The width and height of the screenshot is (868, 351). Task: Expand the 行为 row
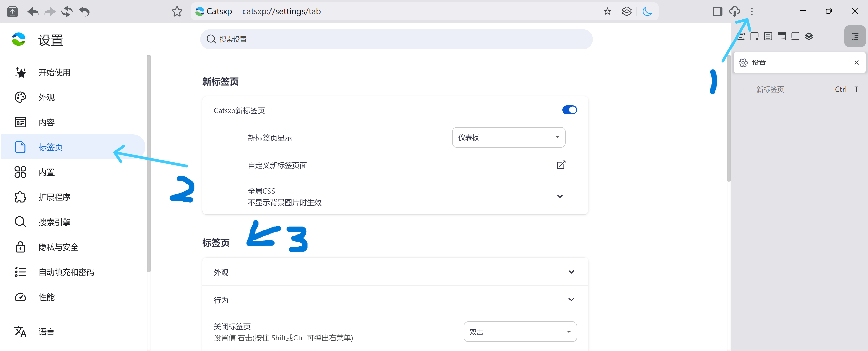coord(395,300)
